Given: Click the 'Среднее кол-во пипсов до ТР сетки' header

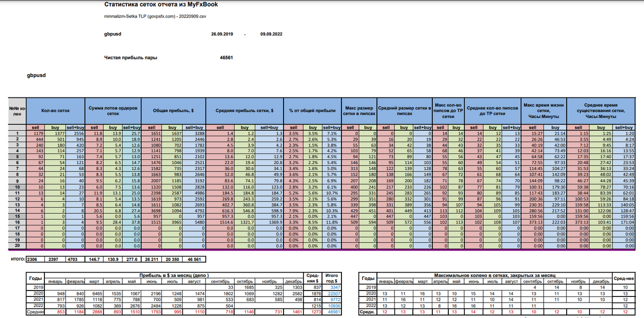Looking at the screenshot, I should (493, 110).
